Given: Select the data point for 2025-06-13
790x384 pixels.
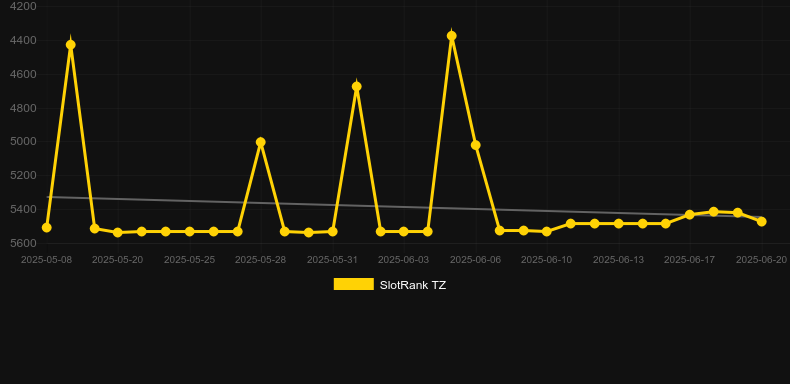Looking at the screenshot, I should (618, 223).
